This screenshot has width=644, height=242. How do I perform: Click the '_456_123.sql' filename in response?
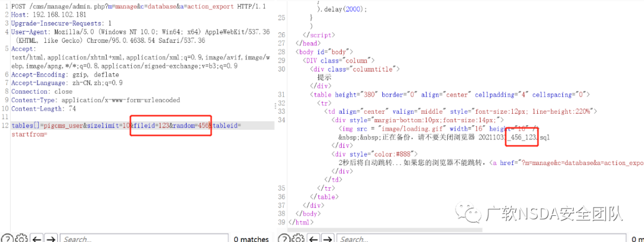click(x=528, y=138)
